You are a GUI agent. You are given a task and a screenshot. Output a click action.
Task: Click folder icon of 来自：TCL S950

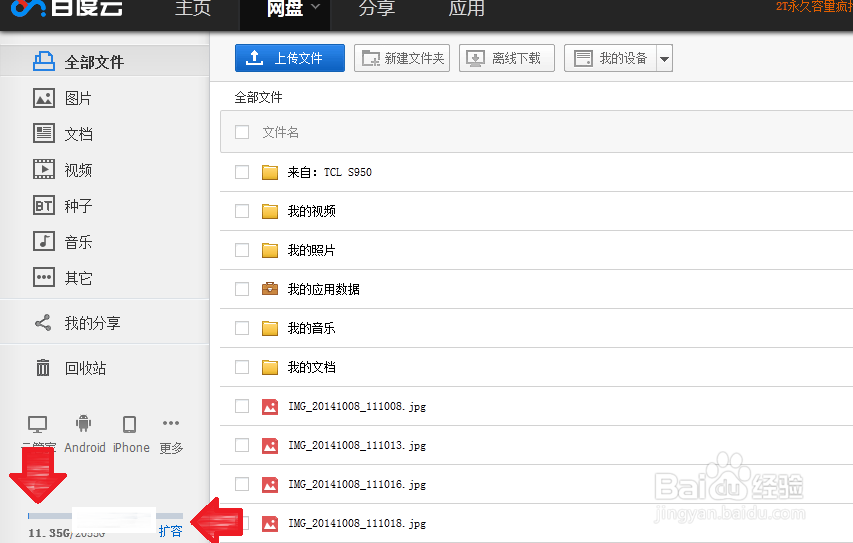point(270,172)
